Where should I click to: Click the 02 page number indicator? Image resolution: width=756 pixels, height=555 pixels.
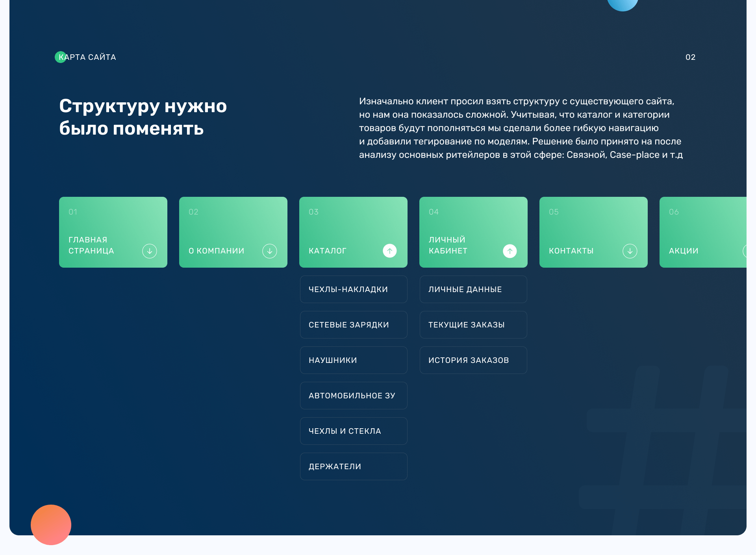(x=690, y=57)
